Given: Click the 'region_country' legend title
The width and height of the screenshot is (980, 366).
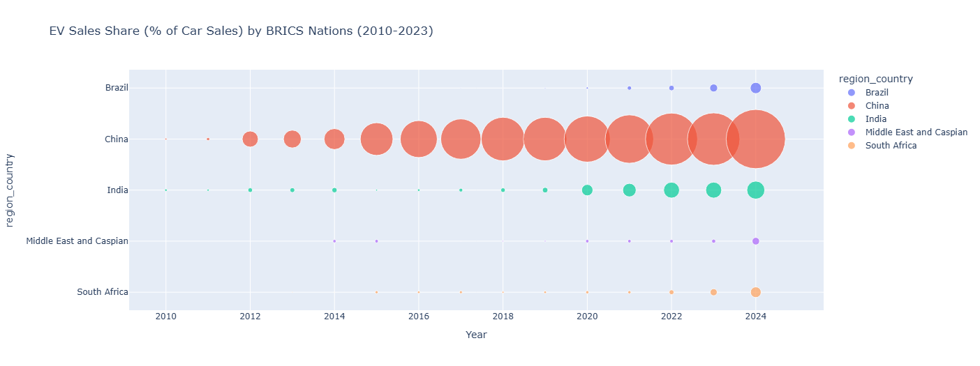Looking at the screenshot, I should pos(877,79).
